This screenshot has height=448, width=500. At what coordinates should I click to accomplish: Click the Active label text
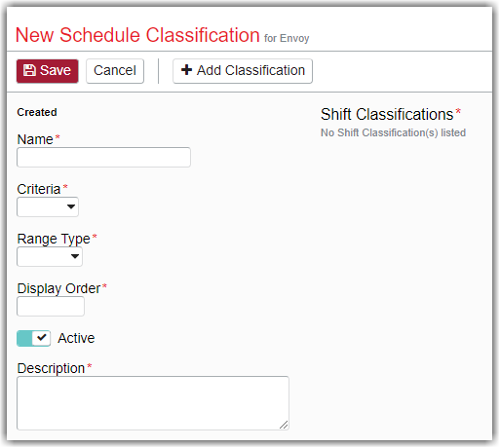click(x=76, y=338)
